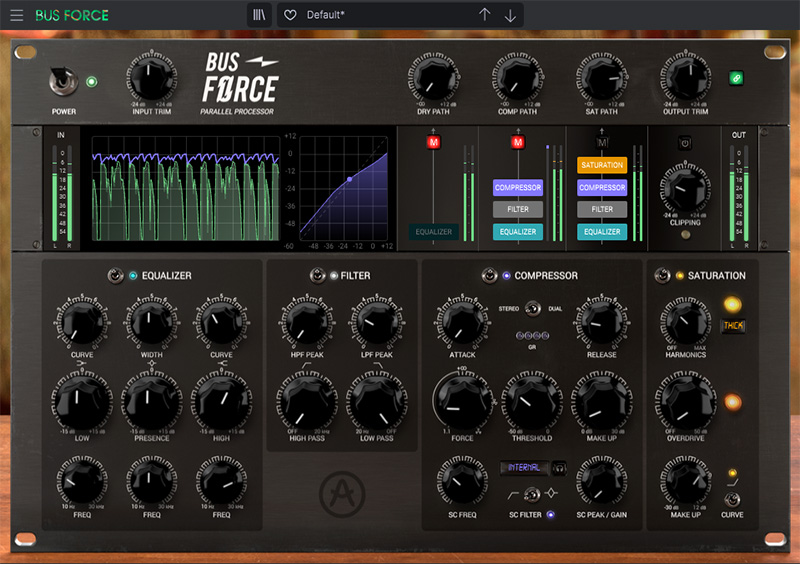Select comp path FILTER module

click(518, 209)
